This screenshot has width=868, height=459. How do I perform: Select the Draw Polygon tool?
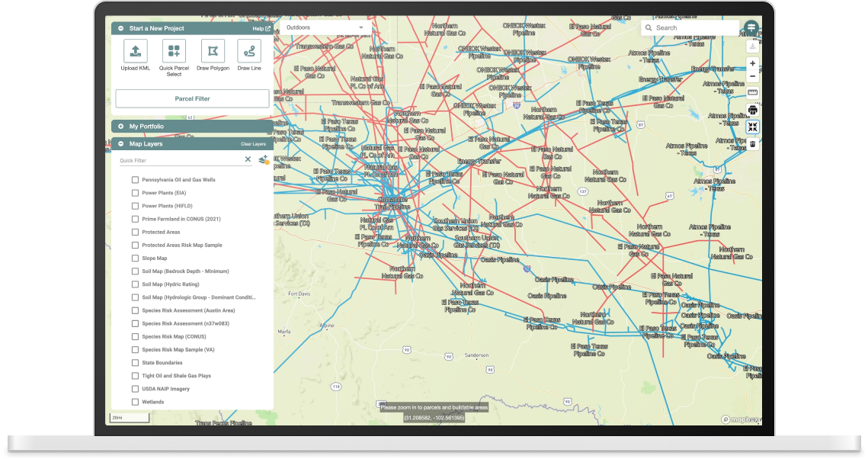[x=213, y=51]
